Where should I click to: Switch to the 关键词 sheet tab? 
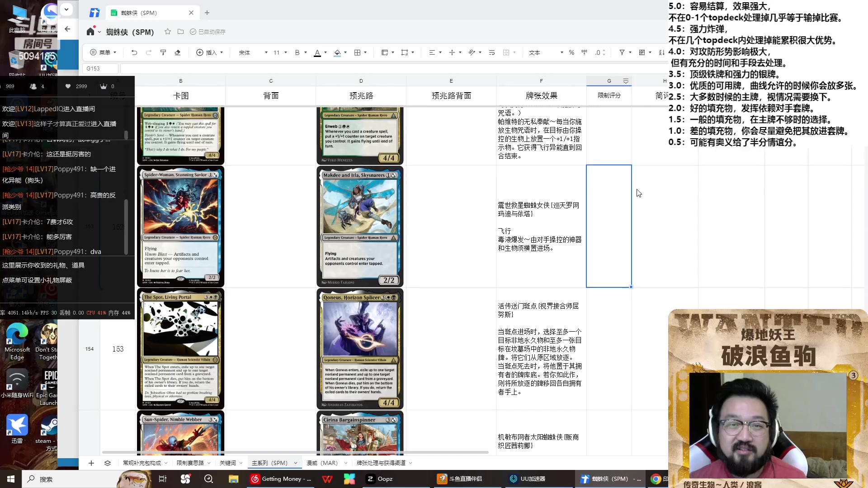[228, 463]
